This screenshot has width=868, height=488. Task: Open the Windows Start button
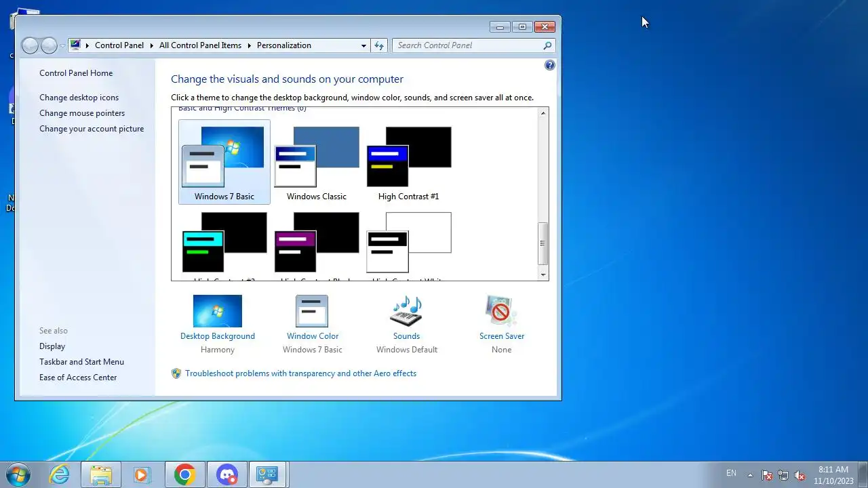(18, 474)
